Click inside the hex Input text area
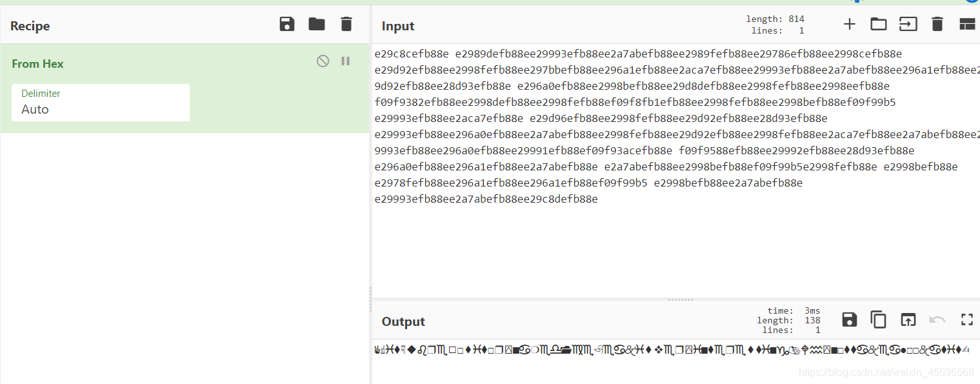 (645, 245)
